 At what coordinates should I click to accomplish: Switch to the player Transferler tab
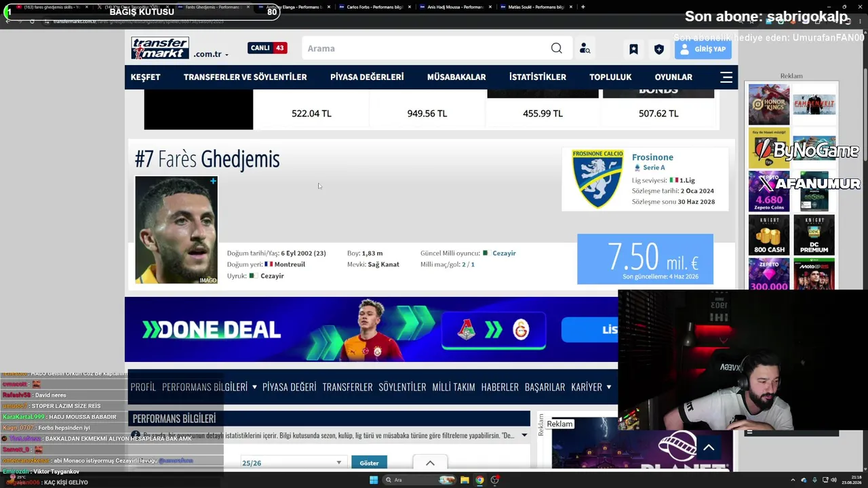coord(347,387)
